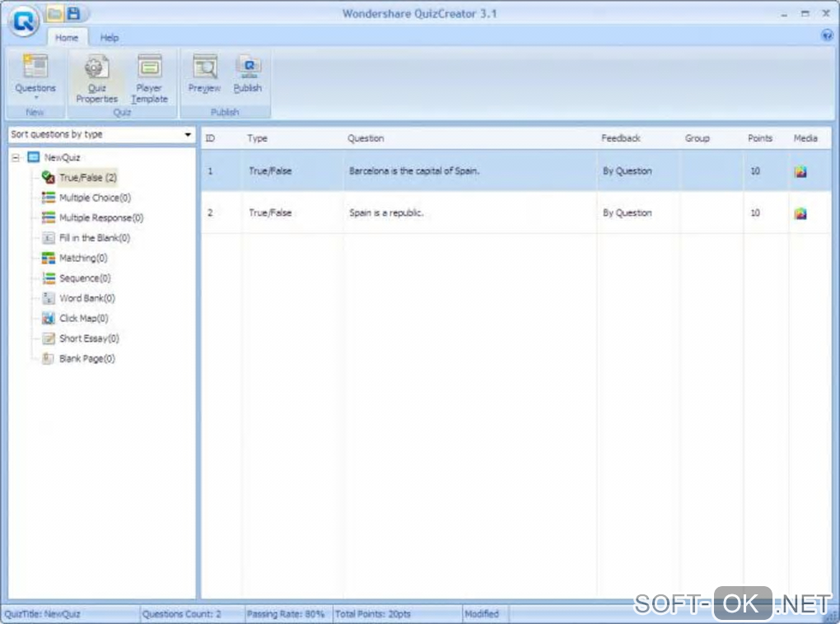This screenshot has height=624, width=840.
Task: Open the Sort questions by type dropdown
Action: pyautogui.click(x=188, y=134)
